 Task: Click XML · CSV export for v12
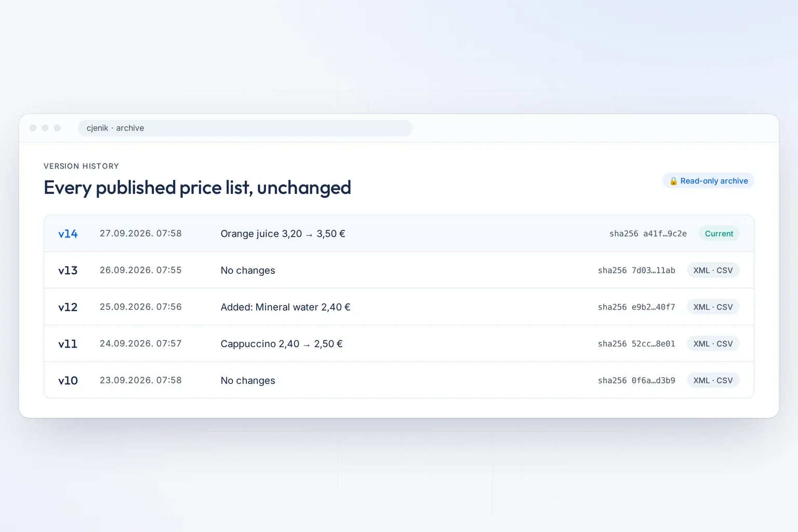point(713,307)
